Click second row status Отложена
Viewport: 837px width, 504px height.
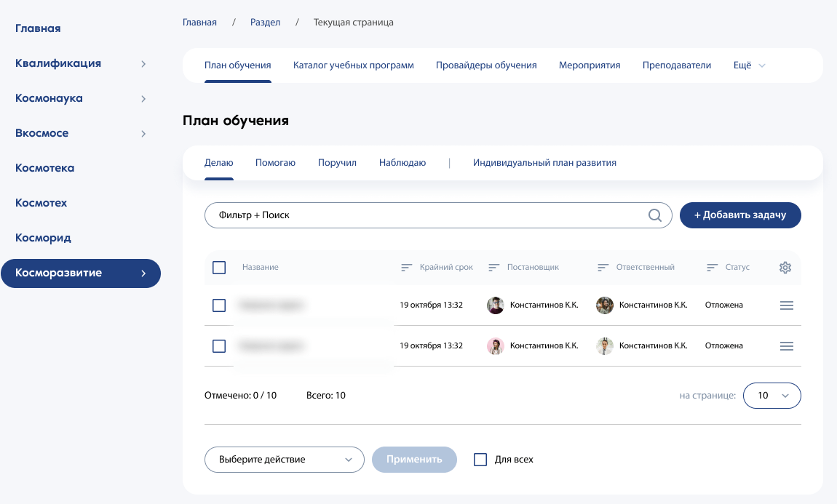724,346
